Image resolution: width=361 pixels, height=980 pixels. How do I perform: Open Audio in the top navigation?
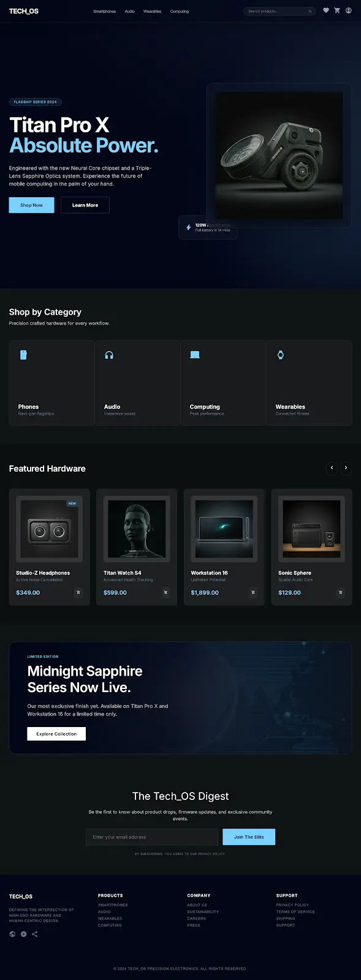click(x=129, y=12)
